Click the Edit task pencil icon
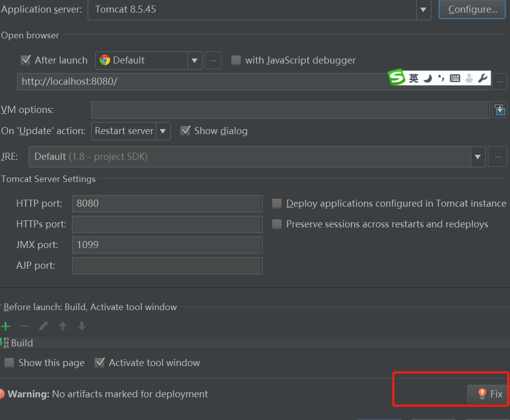The width and height of the screenshot is (510, 420). [43, 326]
